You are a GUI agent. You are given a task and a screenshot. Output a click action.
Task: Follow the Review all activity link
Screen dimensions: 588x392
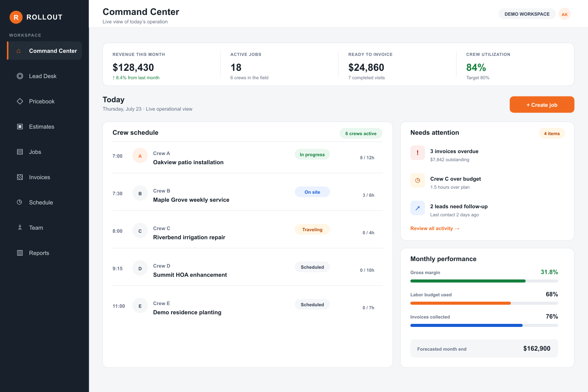click(x=435, y=229)
